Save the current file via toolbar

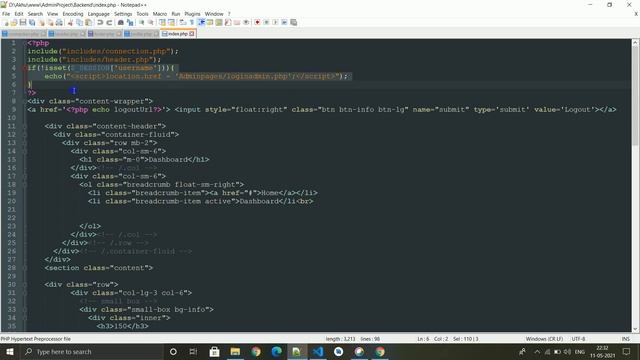23,22
